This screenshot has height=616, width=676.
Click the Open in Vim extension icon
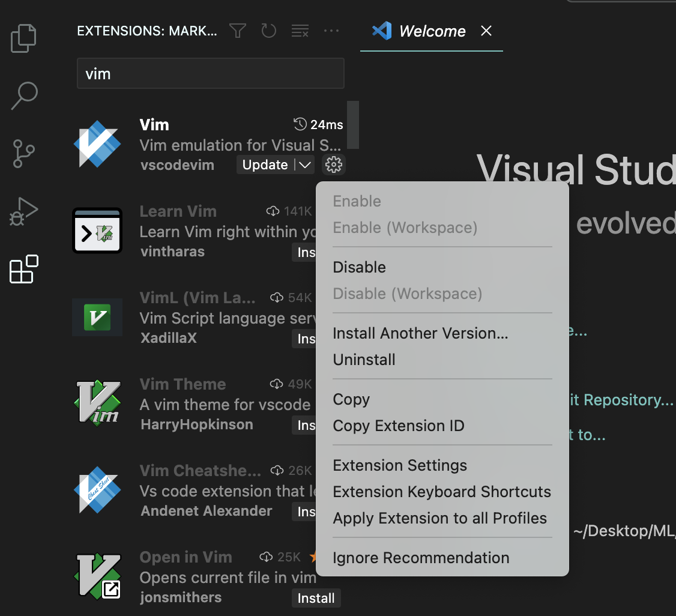97,576
